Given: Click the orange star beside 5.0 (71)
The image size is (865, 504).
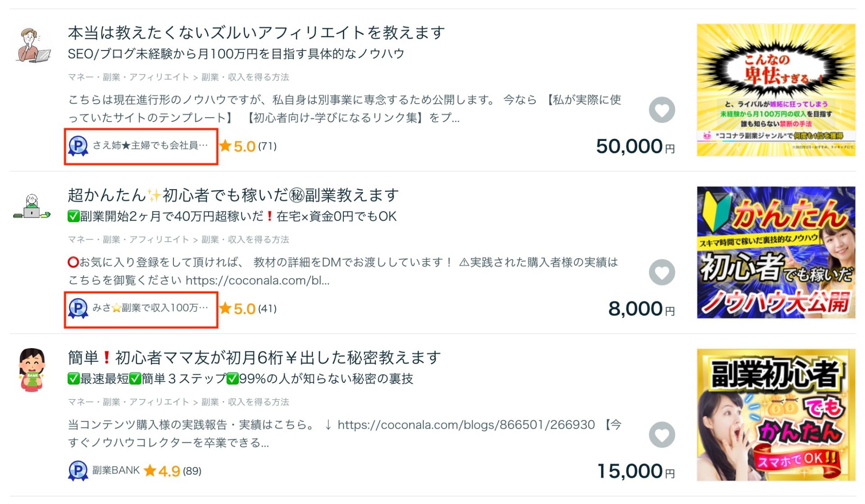Looking at the screenshot, I should (x=225, y=146).
